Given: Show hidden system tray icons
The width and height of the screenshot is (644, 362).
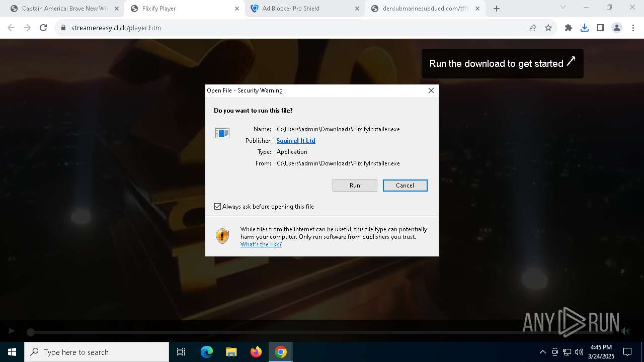Looking at the screenshot, I should (x=542, y=352).
